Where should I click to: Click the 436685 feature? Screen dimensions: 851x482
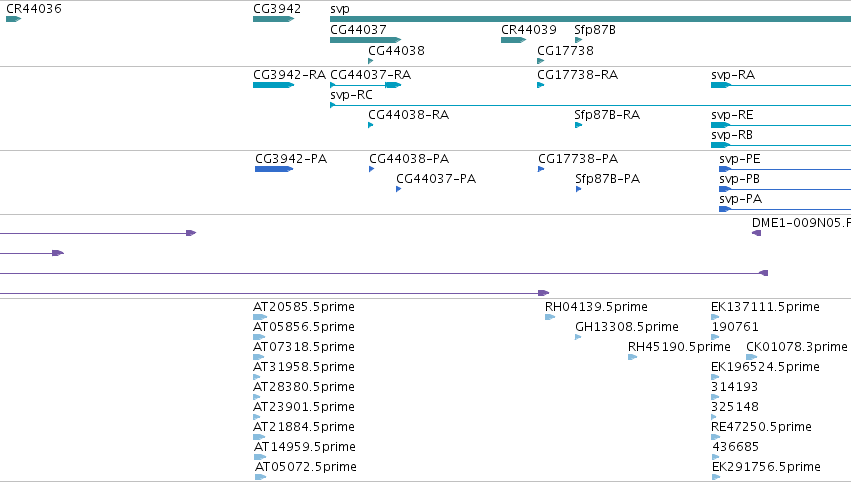pyautogui.click(x=716, y=457)
